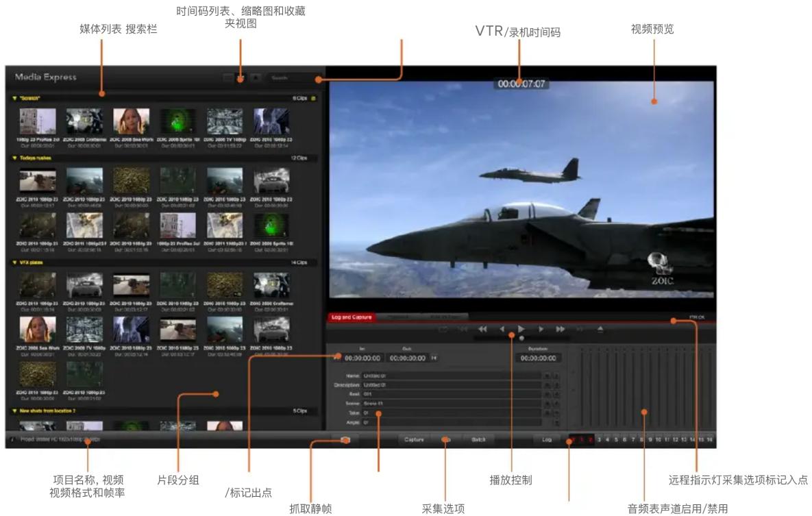Click the jog slider knob below Play
This screenshot has width=812, height=516.
[x=521, y=338]
